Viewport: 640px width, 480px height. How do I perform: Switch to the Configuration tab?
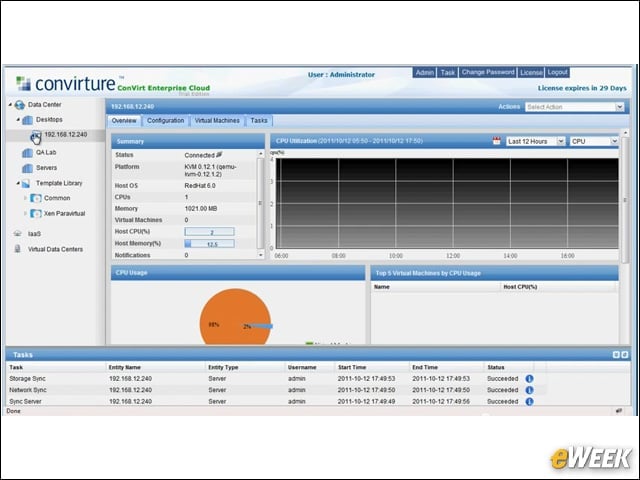165,121
